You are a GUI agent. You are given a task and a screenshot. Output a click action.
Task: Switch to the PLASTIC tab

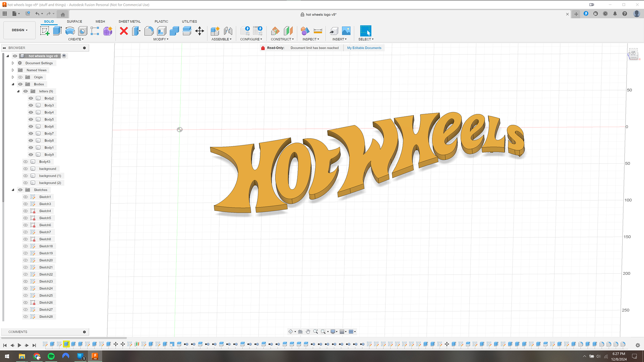click(161, 21)
